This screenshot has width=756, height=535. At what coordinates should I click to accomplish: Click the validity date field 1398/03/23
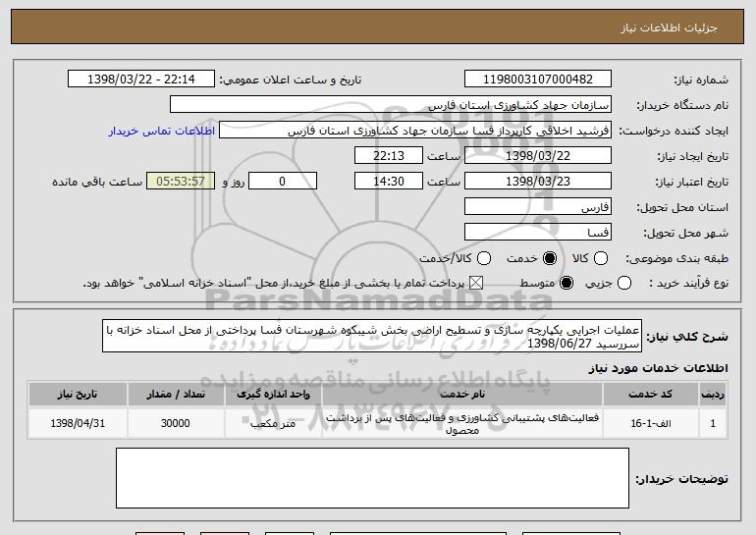(538, 182)
